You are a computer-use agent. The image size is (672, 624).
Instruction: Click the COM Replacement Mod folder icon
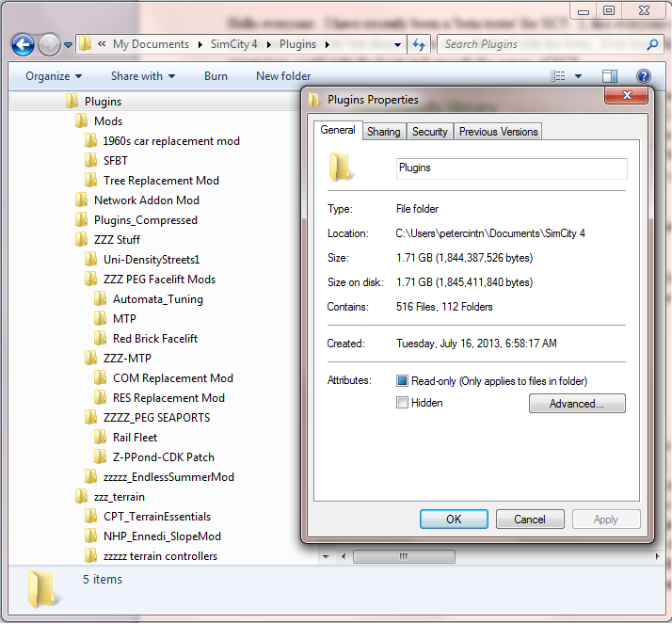[x=101, y=378]
